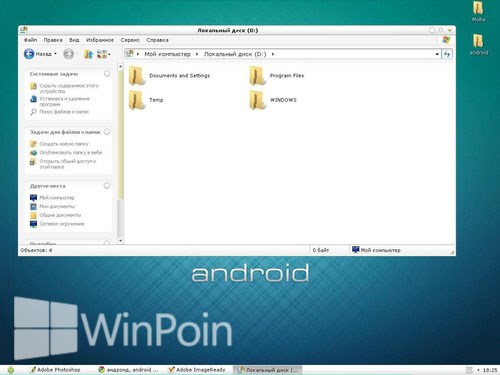Select the top desktop folder above android
Viewport: 500px width, 375px height.
tap(479, 12)
